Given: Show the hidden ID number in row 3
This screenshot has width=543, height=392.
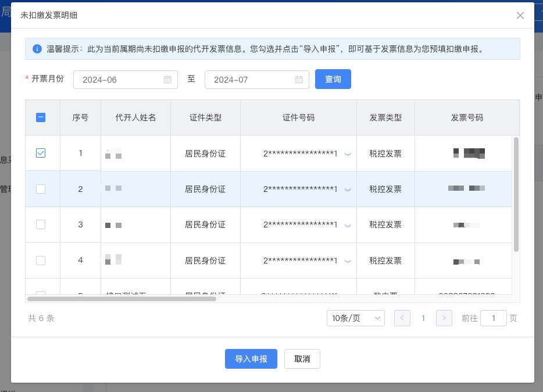Looking at the screenshot, I should (x=348, y=225).
